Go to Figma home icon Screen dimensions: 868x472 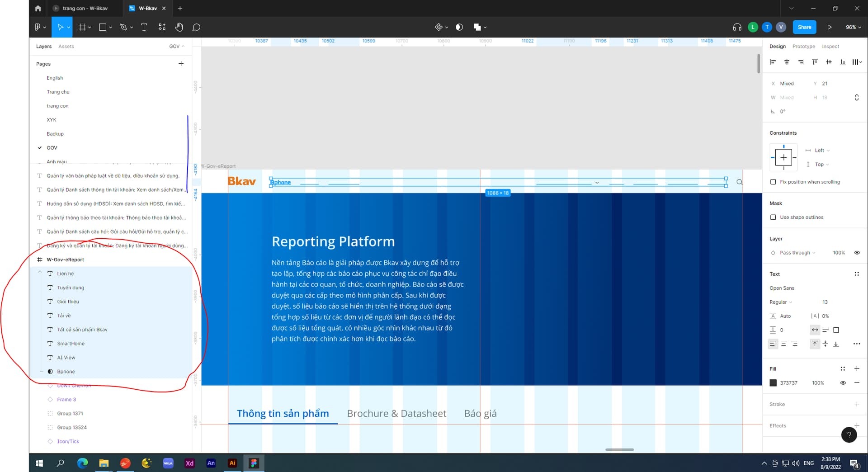tap(38, 8)
